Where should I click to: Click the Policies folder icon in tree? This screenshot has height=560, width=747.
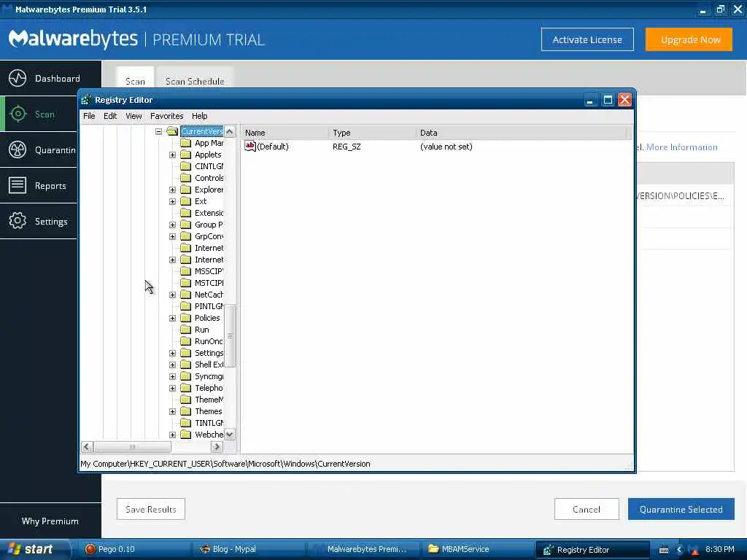186,318
